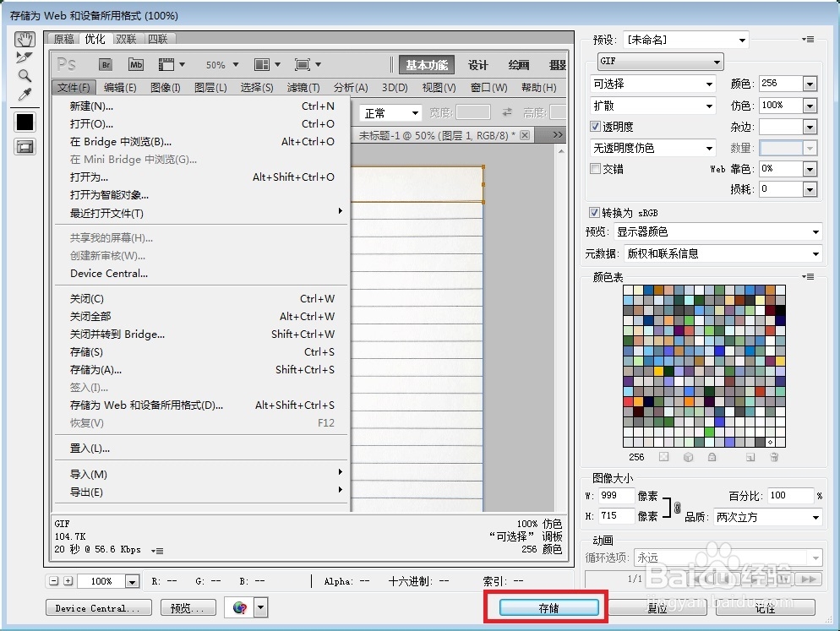
Task: Expand the 颜色 256 dropdown arrow
Action: [x=810, y=84]
